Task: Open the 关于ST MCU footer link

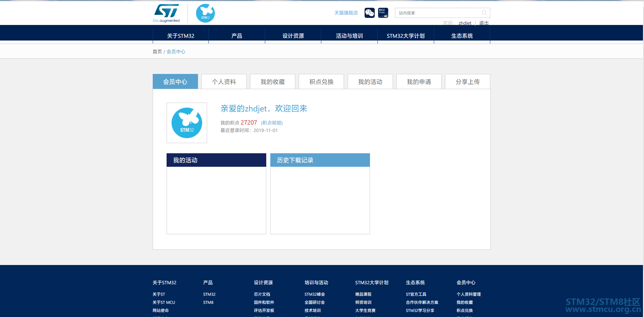Action: click(x=164, y=302)
